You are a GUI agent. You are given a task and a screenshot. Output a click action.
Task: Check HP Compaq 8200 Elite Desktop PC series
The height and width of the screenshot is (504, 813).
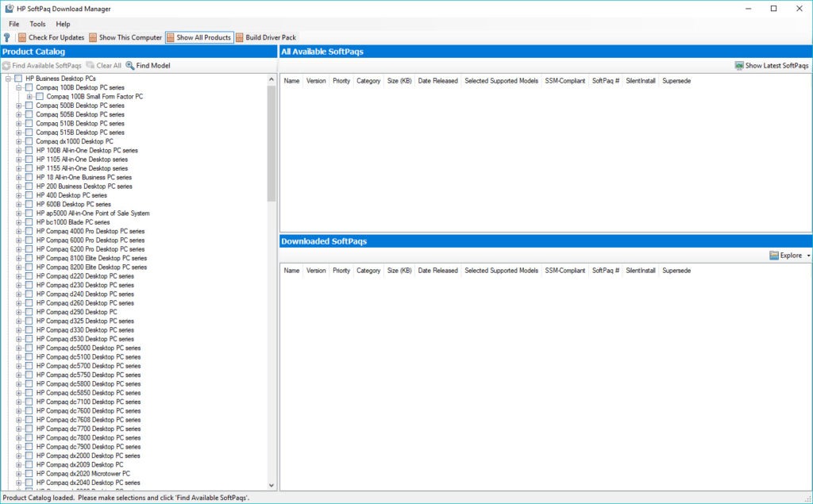point(29,267)
